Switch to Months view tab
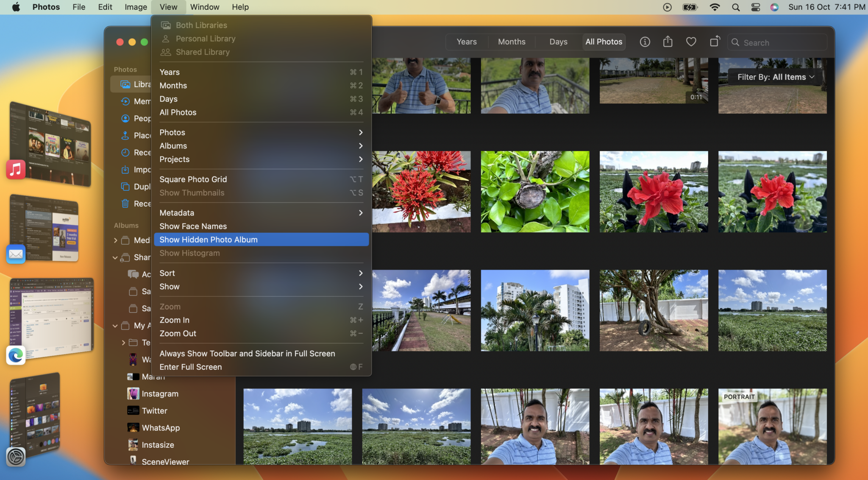This screenshot has height=480, width=868. point(512,42)
